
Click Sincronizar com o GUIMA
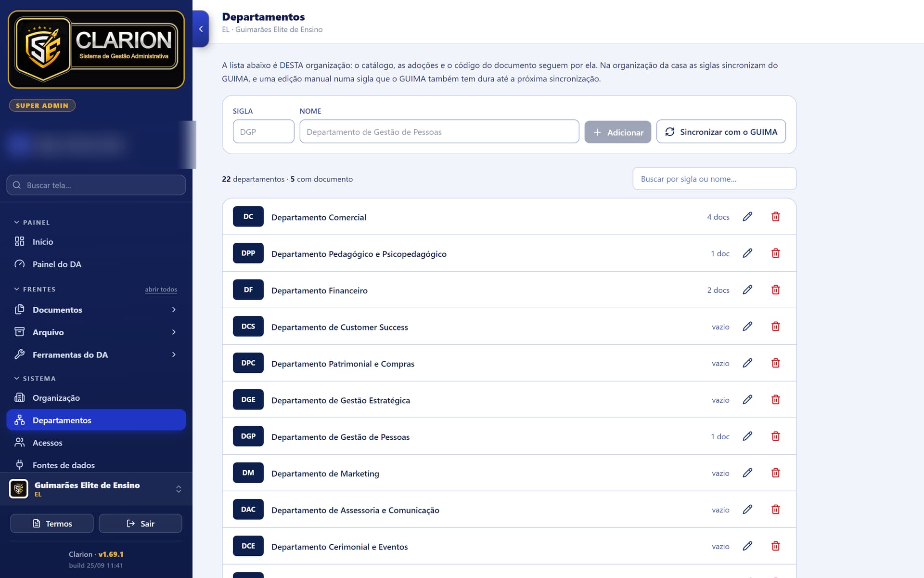click(x=721, y=131)
